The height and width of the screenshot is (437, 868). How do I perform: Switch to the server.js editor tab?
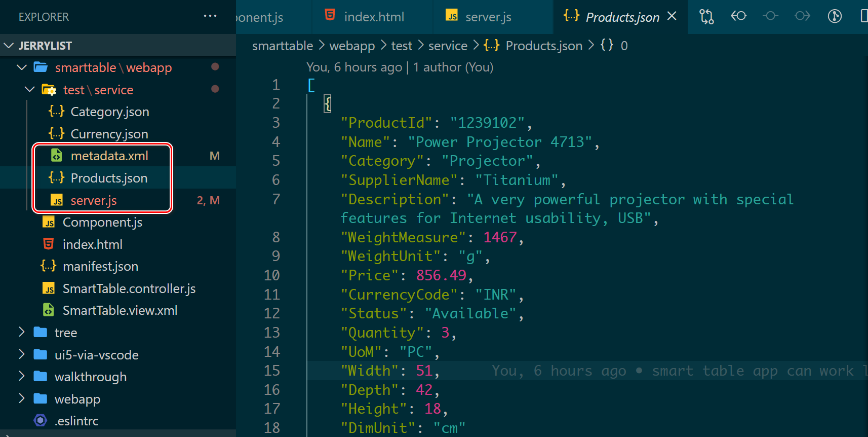point(493,17)
